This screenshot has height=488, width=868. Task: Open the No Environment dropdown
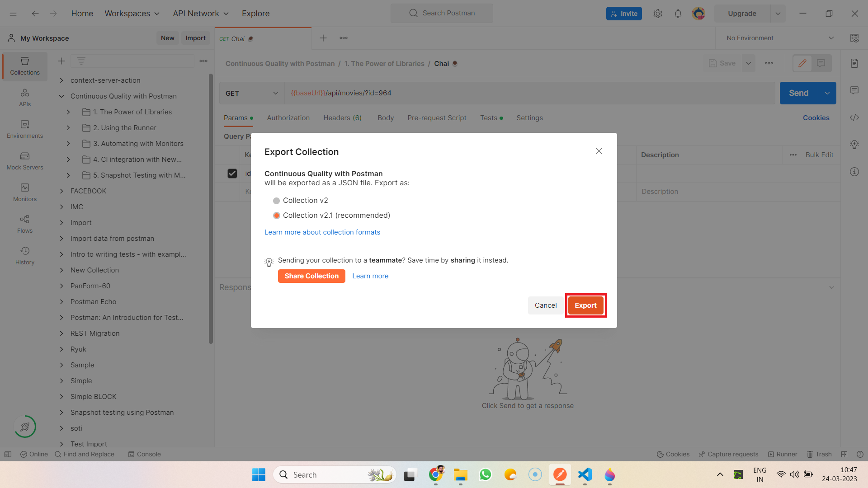tap(779, 38)
